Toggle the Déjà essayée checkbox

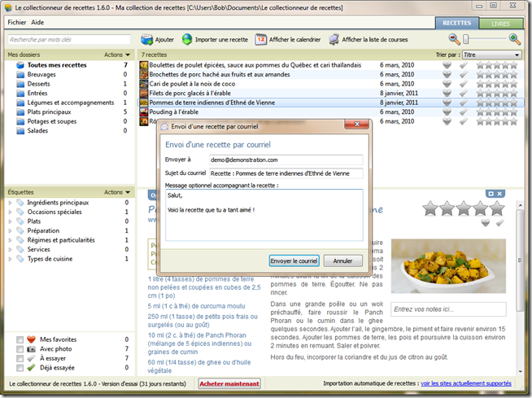19,368
